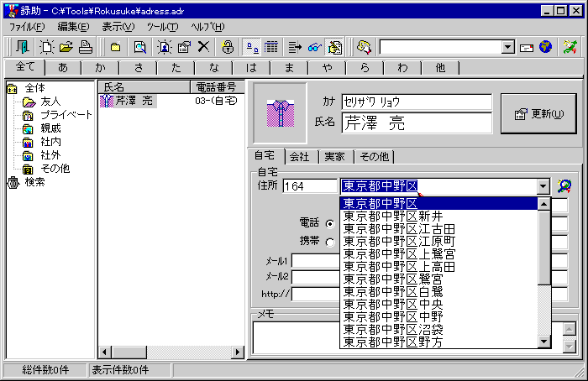
Task: Sort by the 氏名 column header
Action: pyautogui.click(x=144, y=87)
